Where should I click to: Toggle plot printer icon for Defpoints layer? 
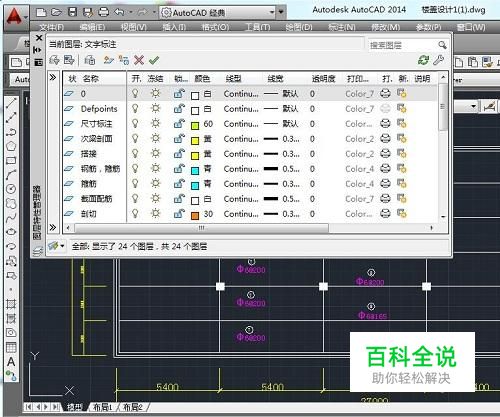tap(385, 108)
